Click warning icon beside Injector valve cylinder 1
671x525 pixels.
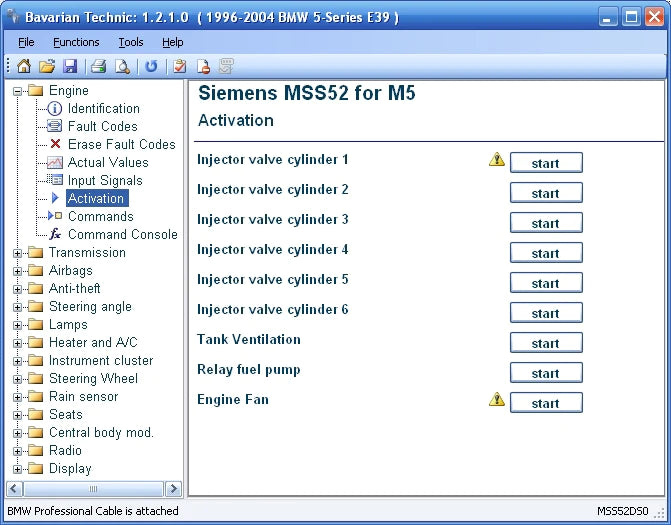[496, 160]
